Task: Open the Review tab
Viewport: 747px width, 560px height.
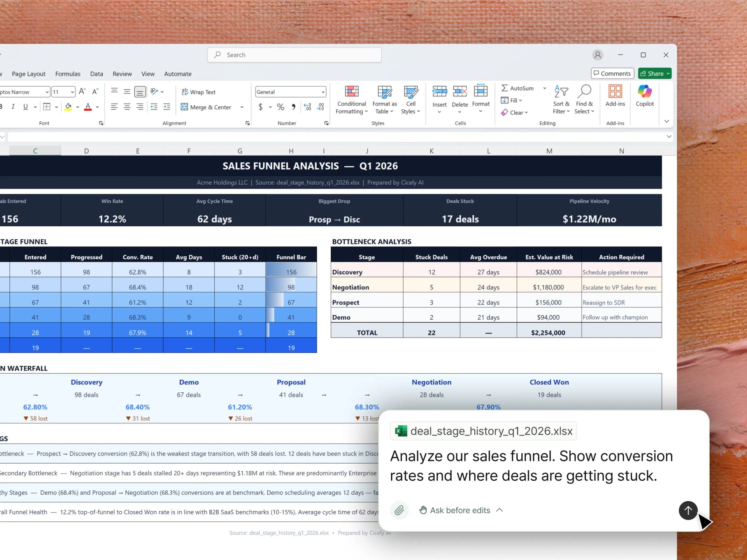Action: tap(122, 73)
